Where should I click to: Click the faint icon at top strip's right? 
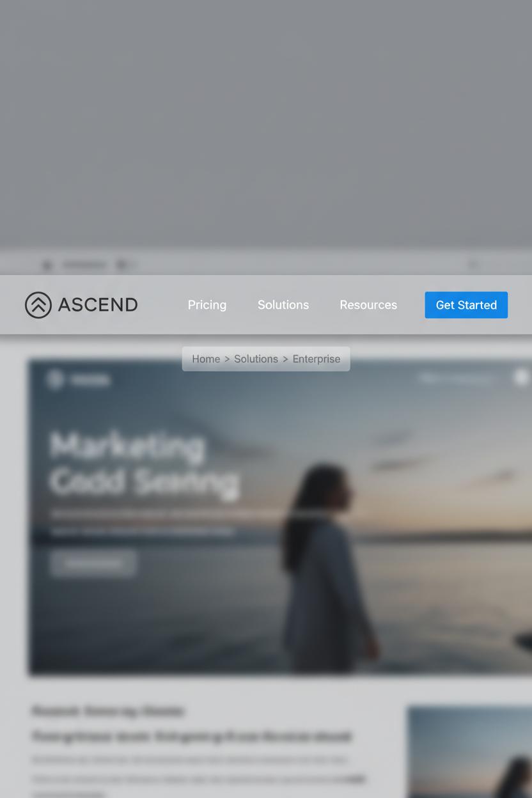(473, 263)
